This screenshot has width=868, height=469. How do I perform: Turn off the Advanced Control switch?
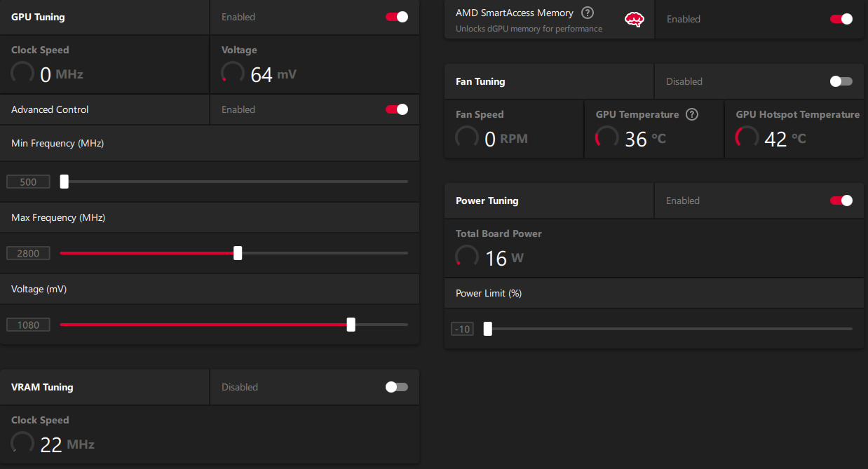(x=397, y=109)
